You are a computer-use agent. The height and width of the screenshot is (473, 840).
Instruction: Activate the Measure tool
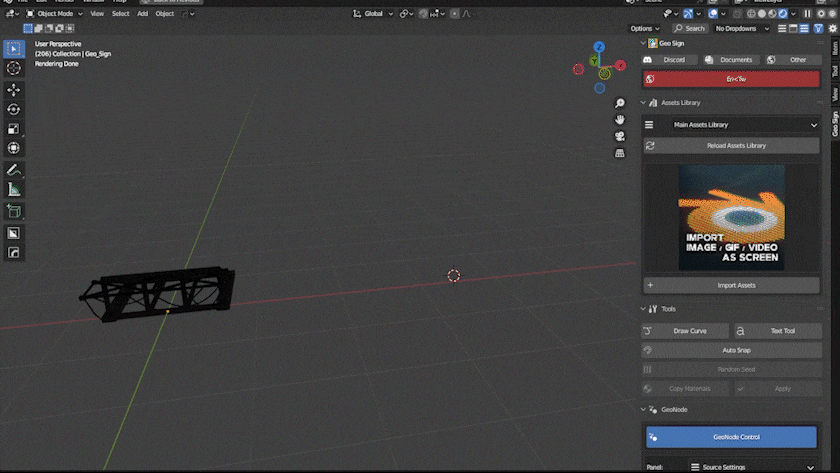tap(14, 189)
